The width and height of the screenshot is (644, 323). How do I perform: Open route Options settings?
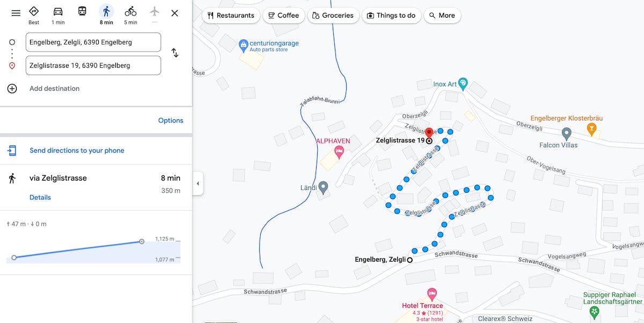171,120
